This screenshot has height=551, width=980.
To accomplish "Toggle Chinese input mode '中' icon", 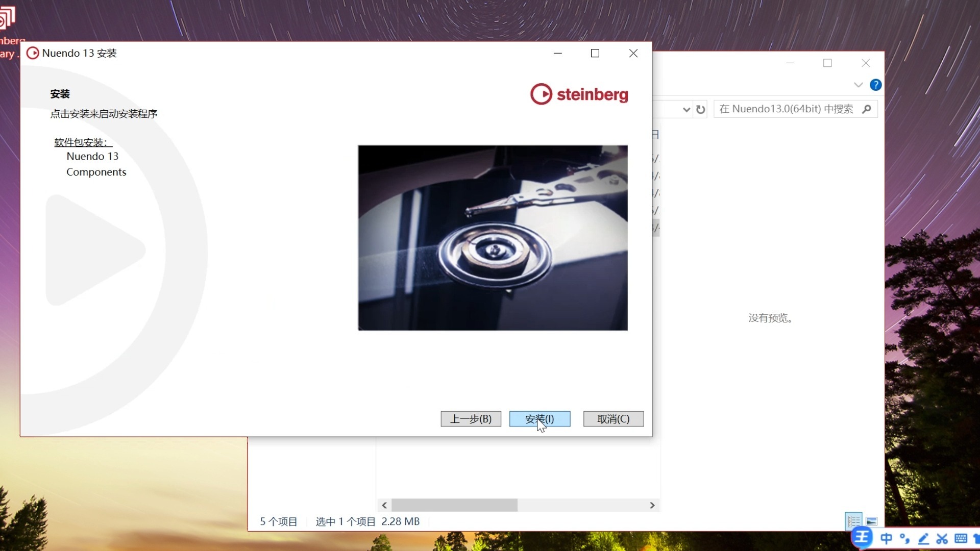I will [887, 539].
